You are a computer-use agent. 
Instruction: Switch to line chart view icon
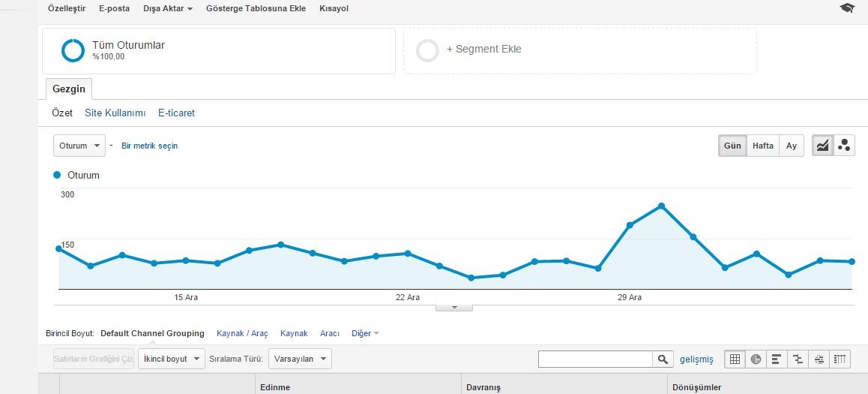pyautogui.click(x=822, y=146)
